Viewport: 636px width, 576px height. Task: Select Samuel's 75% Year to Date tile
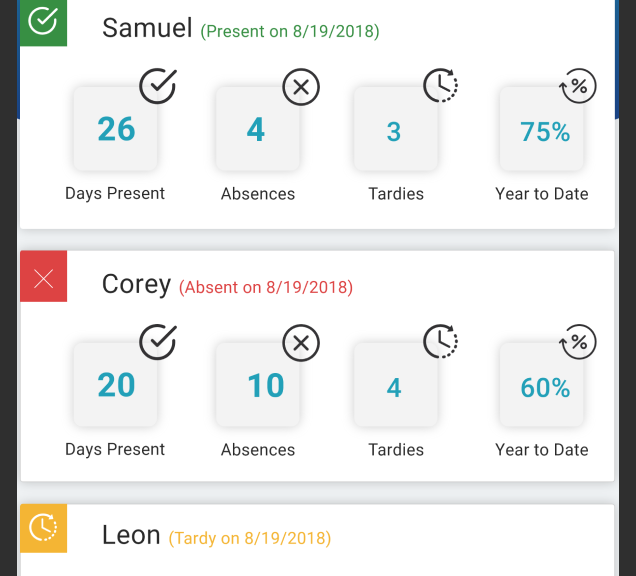(541, 129)
